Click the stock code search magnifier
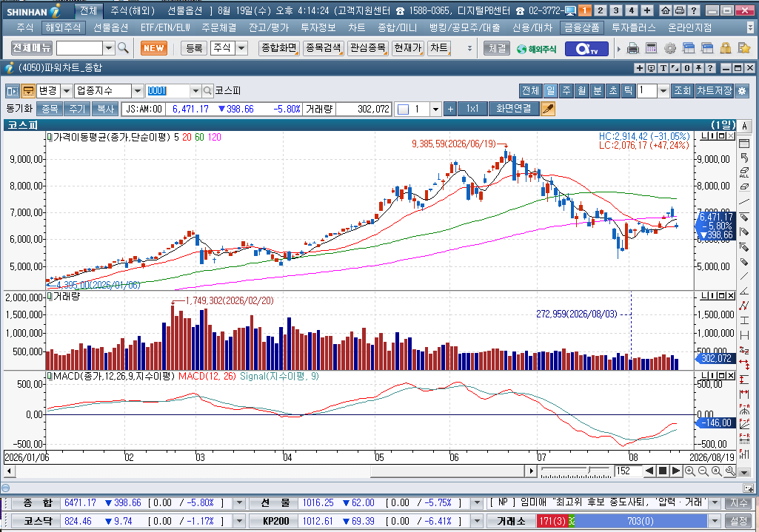This screenshot has width=759, height=532. [x=207, y=90]
